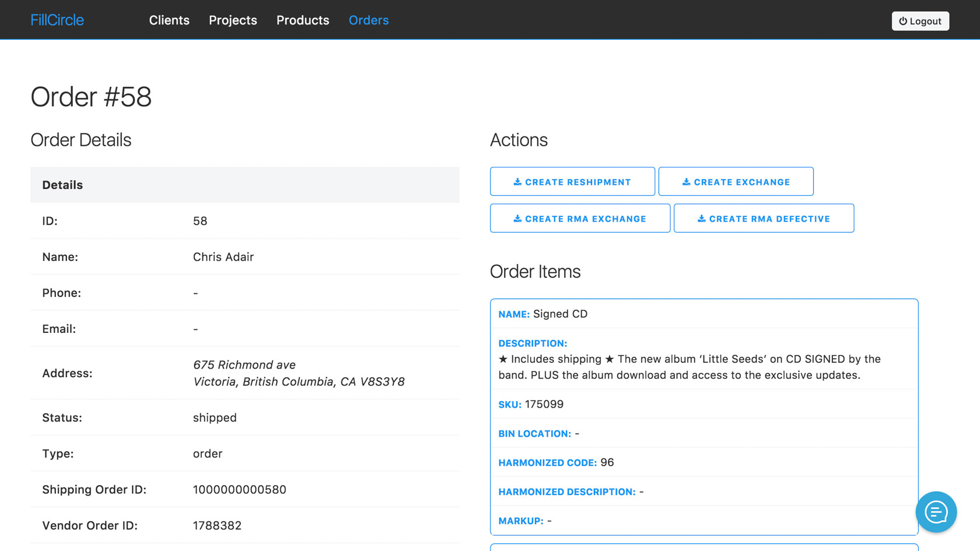Select the Shipping Order ID number 1000000000580

pos(240,490)
